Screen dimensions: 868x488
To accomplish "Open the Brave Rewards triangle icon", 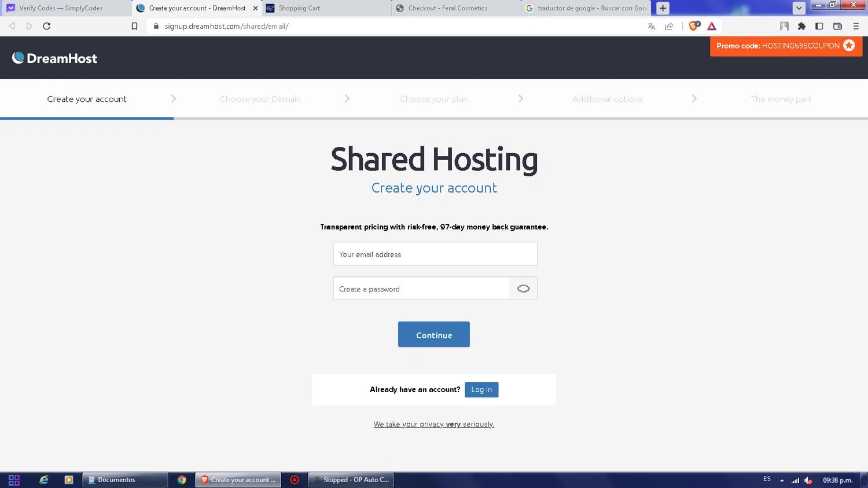I will coord(712,26).
